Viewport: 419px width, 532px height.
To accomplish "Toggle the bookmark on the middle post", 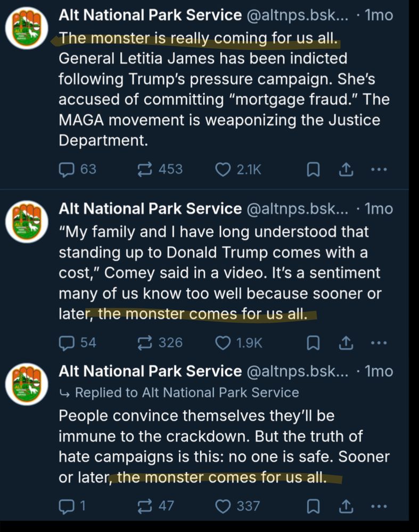I will [313, 343].
